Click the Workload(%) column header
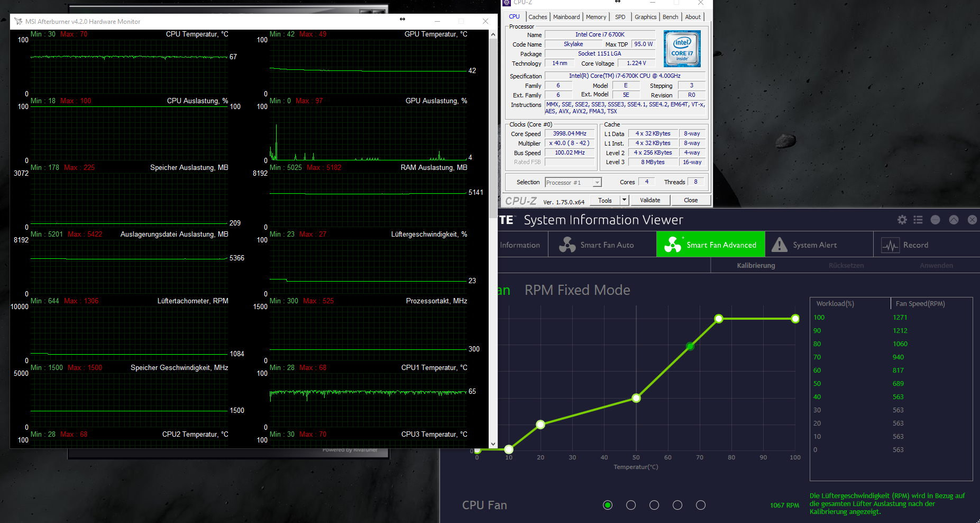 (835, 304)
